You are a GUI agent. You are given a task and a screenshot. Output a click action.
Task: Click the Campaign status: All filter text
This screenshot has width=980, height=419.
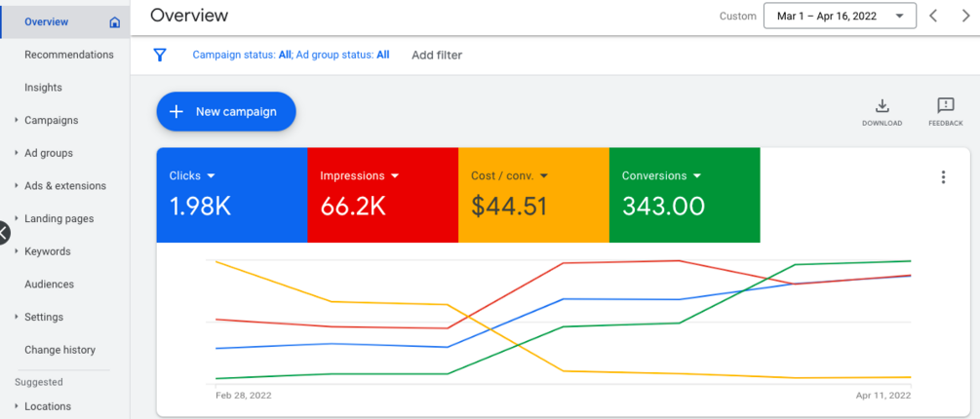[x=242, y=55]
